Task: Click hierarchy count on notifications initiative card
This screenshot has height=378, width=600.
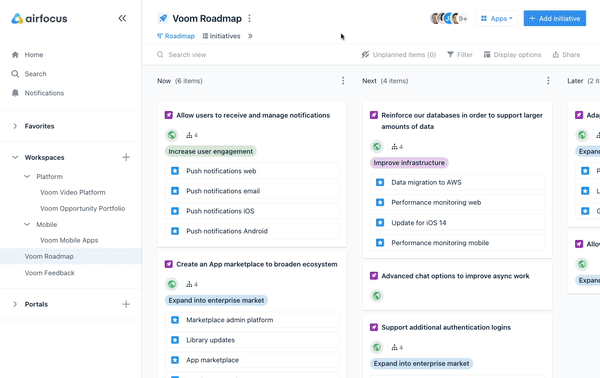Action: pos(192,135)
